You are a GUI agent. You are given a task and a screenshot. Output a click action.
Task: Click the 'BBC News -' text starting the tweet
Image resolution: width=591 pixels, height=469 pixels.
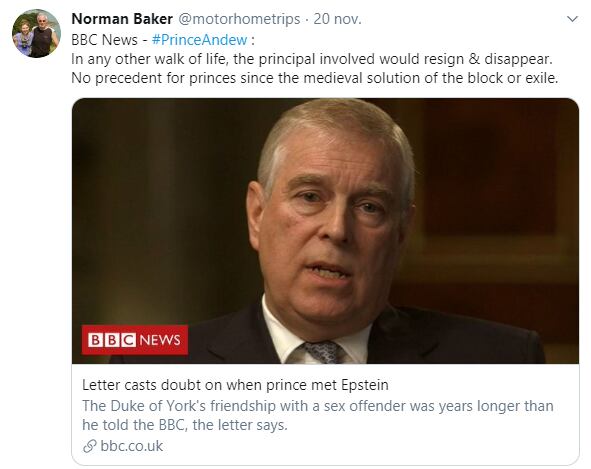click(109, 40)
